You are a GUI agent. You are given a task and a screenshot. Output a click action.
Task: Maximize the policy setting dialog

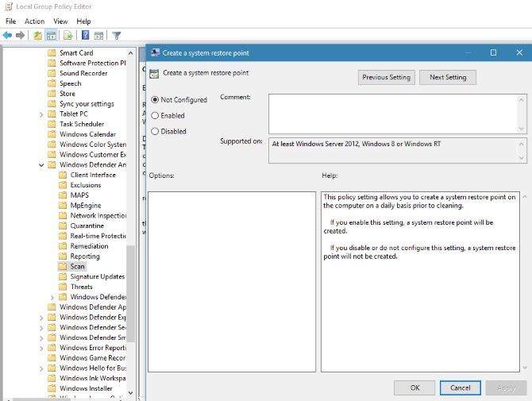tap(493, 52)
